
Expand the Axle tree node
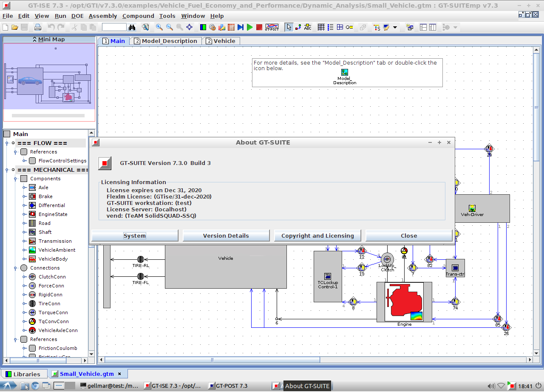click(x=24, y=187)
